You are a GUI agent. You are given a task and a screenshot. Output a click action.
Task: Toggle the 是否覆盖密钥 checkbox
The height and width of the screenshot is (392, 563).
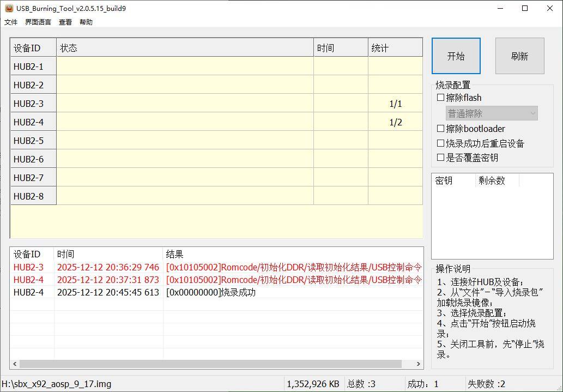pos(441,158)
